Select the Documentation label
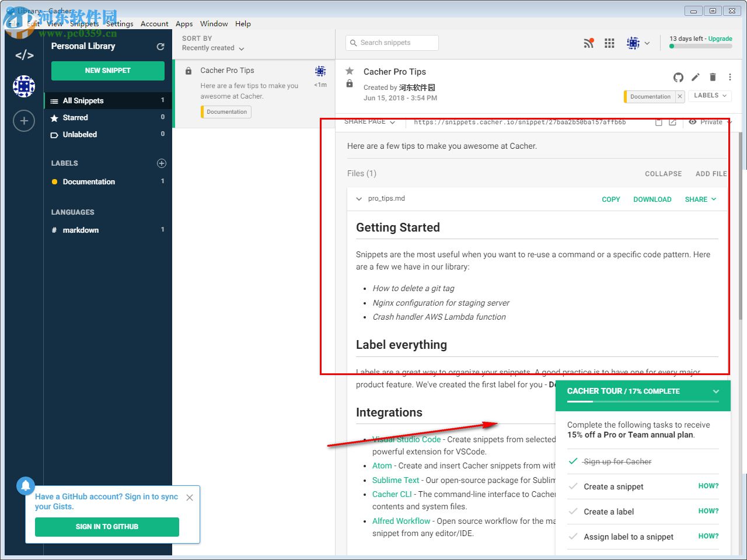This screenshot has width=747, height=560. tap(108, 182)
